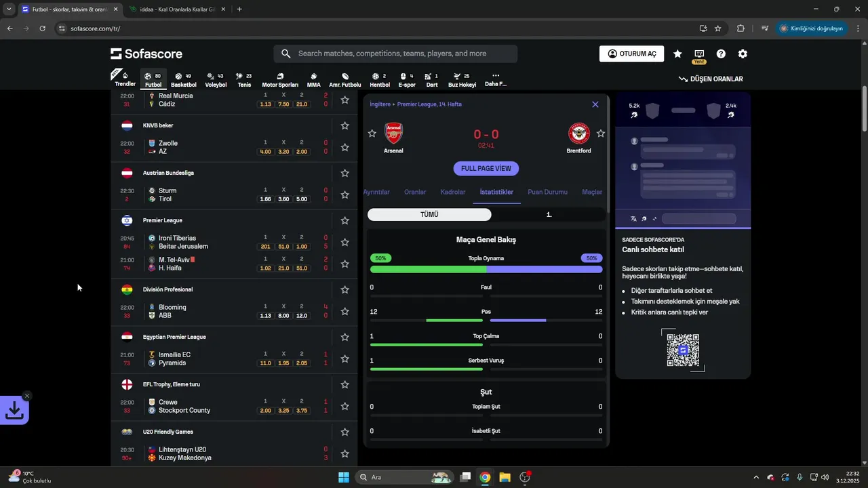This screenshot has height=488, width=868.
Task: Switch to Puan Durumu tab
Action: point(547,192)
